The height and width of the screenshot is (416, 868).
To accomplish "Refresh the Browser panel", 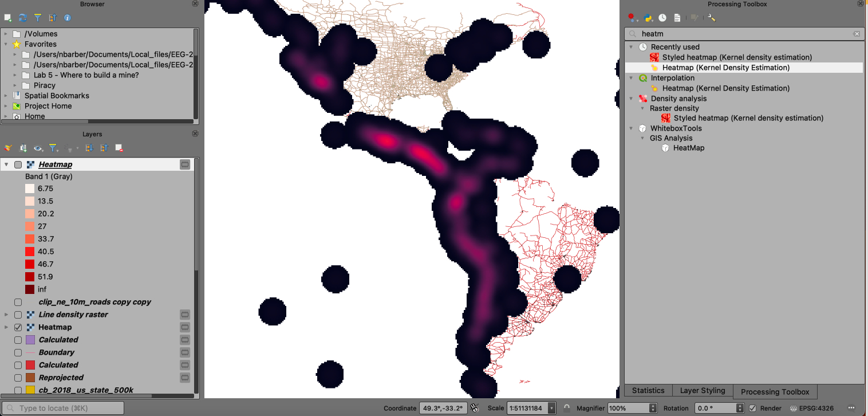I will tap(23, 18).
